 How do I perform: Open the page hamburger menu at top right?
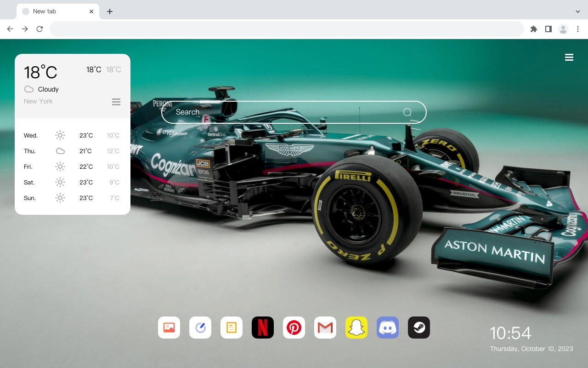[569, 57]
